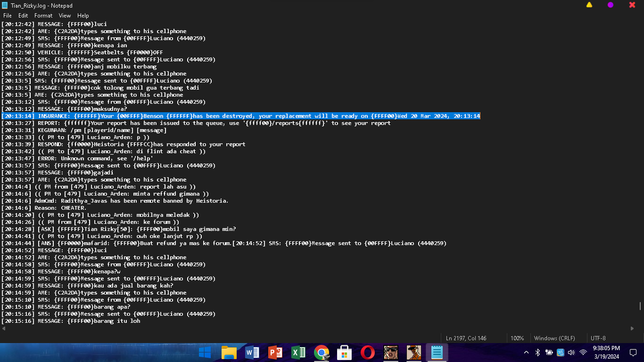Screen dimensions: 644x362
Task: Open Opera browser from the taskbar
Action: (x=368, y=352)
